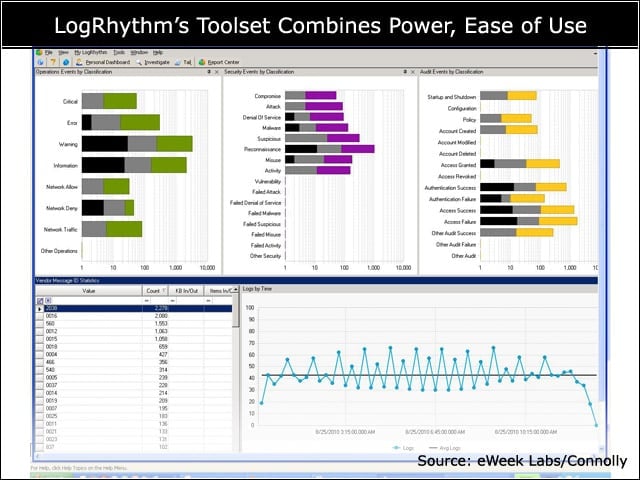Click the Critical label in Operations chart
This screenshot has width=640, height=480.
pyautogui.click(x=70, y=101)
